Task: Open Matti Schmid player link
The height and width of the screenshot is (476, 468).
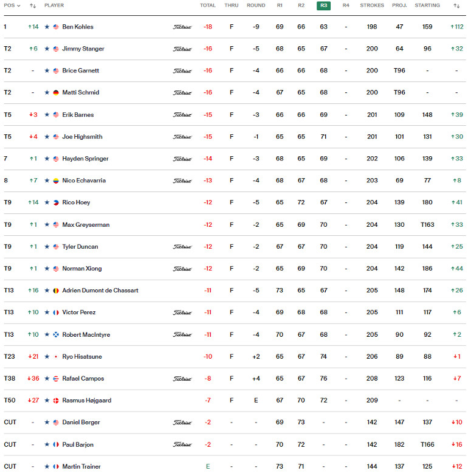Action: pyautogui.click(x=81, y=92)
